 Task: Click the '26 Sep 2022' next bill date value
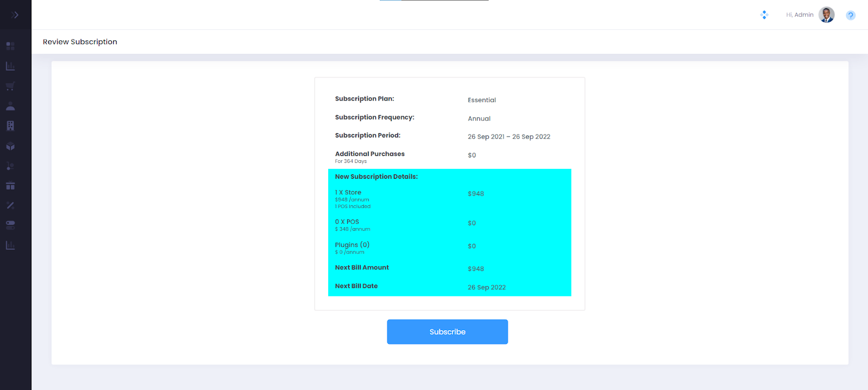[x=487, y=287]
